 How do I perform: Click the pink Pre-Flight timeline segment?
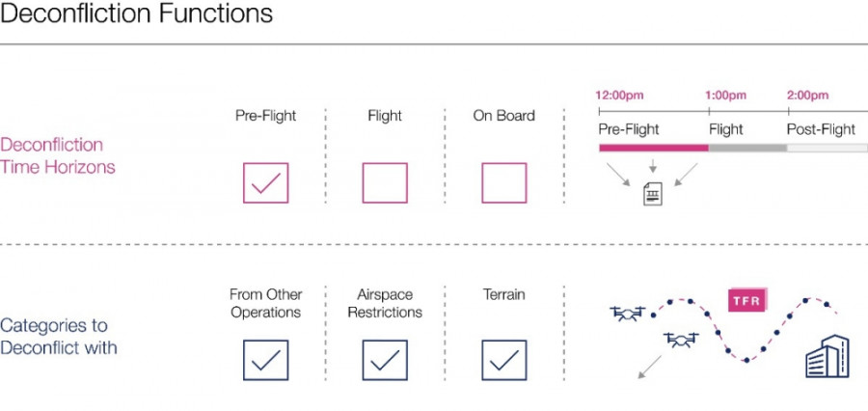click(654, 148)
